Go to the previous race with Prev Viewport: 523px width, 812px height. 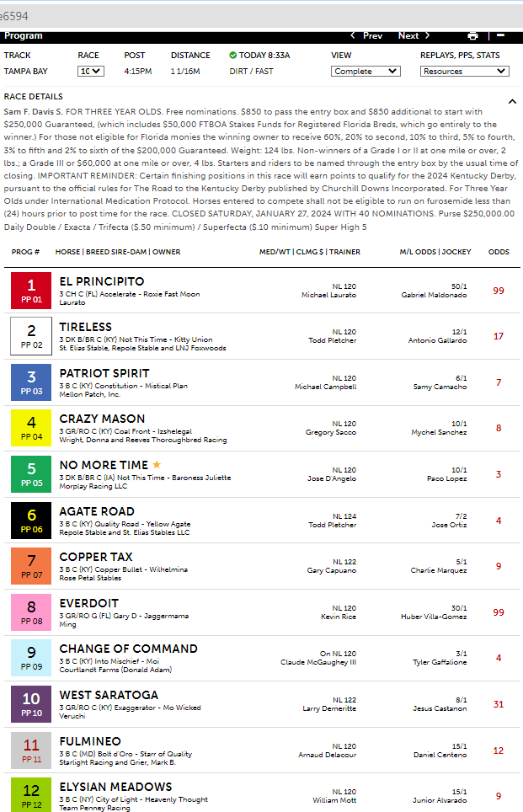click(366, 36)
